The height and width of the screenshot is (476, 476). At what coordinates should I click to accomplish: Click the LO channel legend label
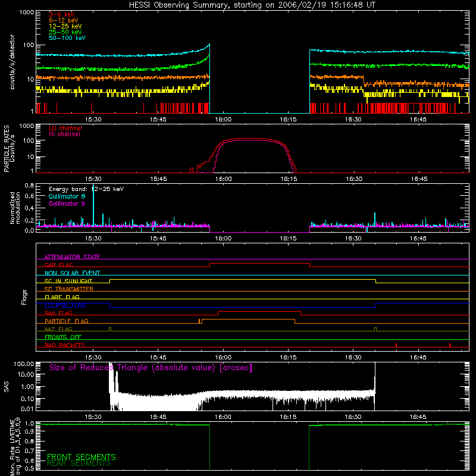click(x=65, y=128)
